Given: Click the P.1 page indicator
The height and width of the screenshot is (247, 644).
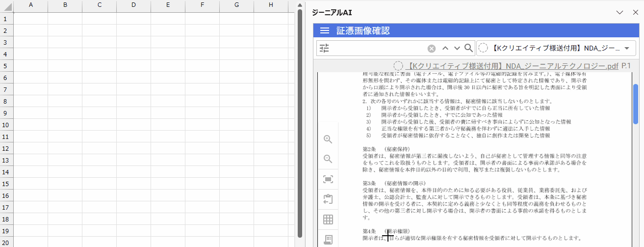Looking at the screenshot, I should pos(626,66).
